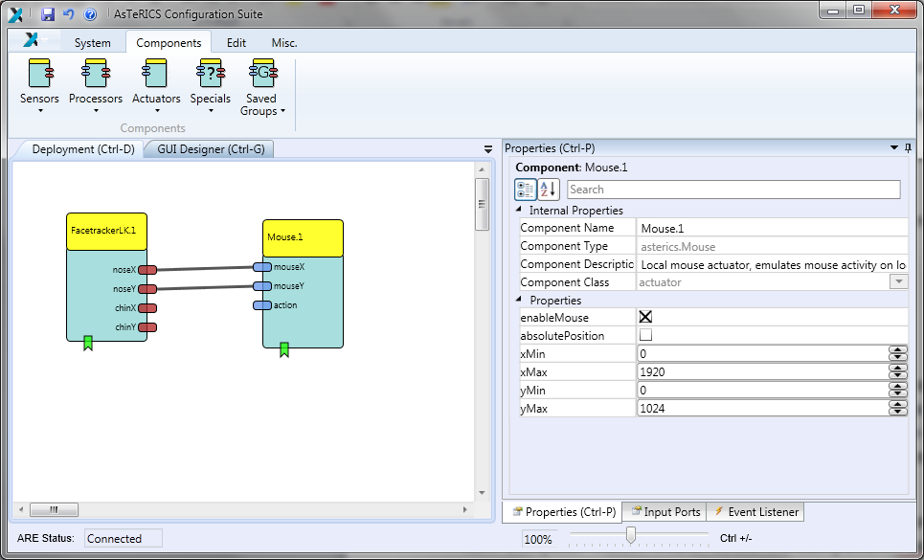
Task: Open the Properties panel options dropdown arrow
Action: click(x=894, y=148)
